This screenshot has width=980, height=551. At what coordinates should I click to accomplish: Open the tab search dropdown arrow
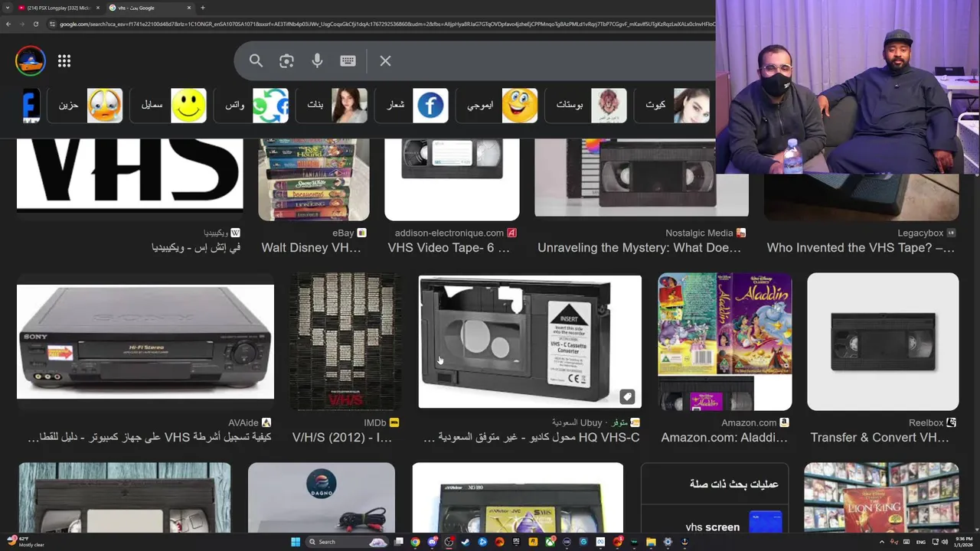tap(8, 8)
